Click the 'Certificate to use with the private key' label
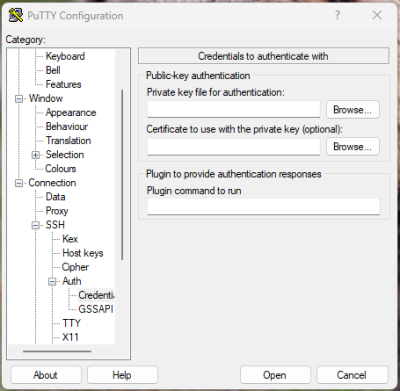Viewport: 400px width, 391px height. [x=244, y=129]
